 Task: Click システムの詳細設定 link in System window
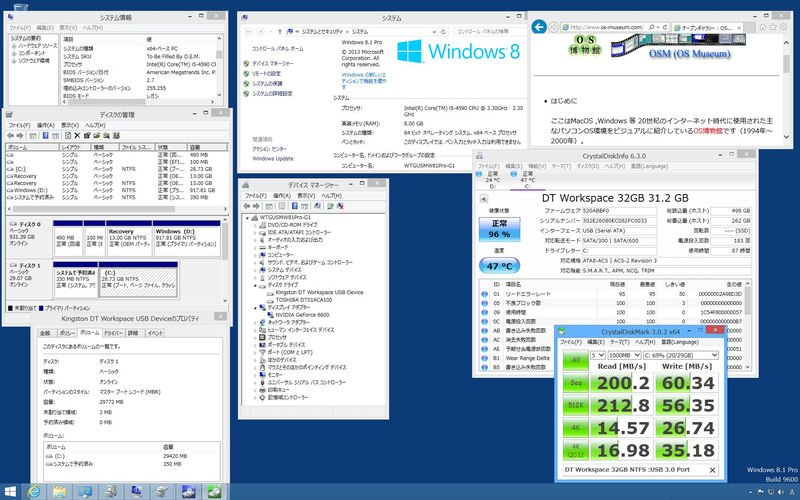[x=272, y=93]
